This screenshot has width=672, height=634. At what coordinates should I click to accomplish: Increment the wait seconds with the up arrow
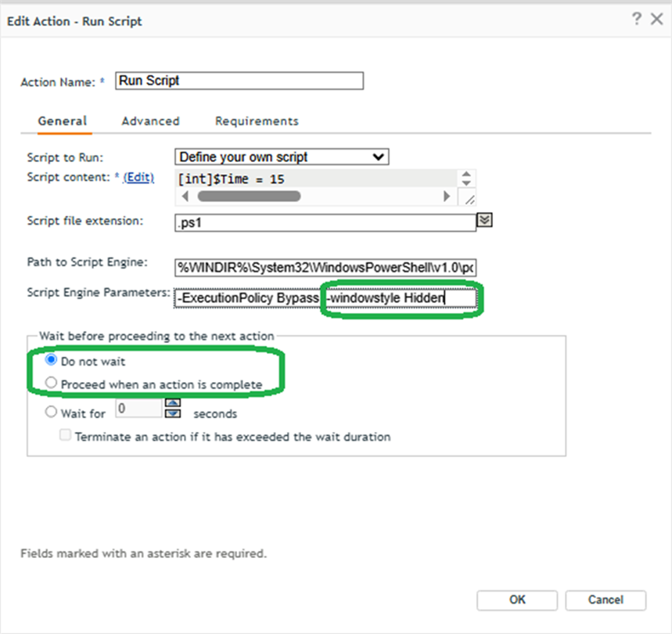tap(174, 403)
